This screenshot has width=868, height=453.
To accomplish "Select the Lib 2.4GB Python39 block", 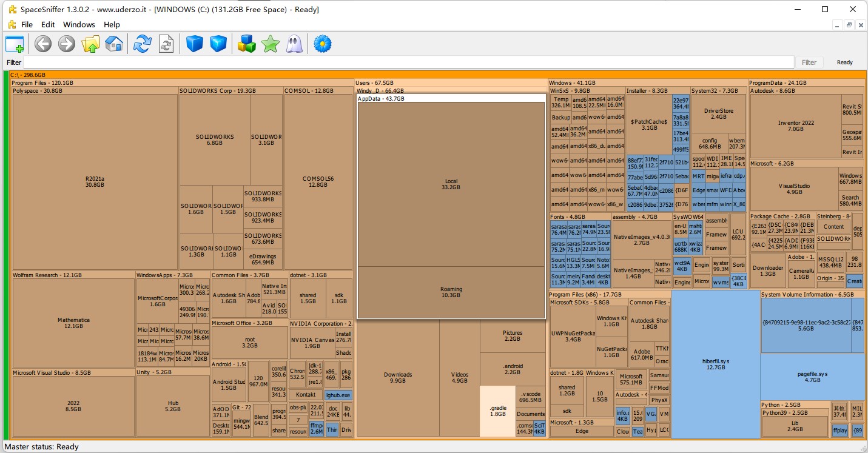I will point(794,426).
